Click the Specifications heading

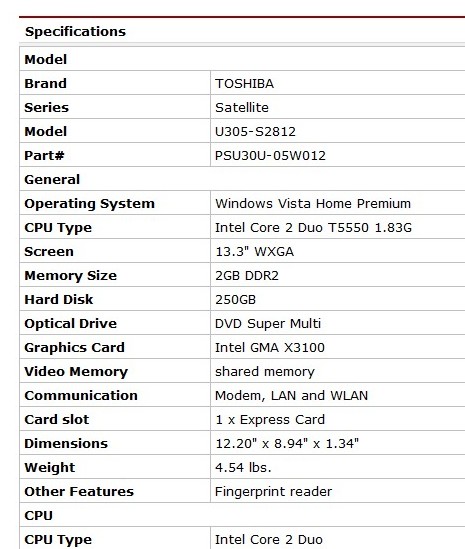tap(75, 32)
